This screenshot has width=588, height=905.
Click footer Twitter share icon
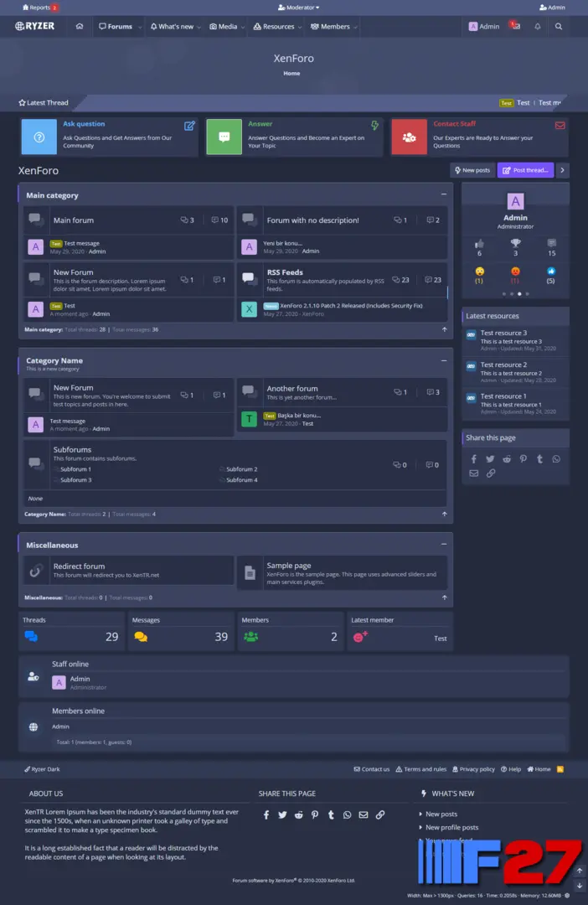point(282,815)
